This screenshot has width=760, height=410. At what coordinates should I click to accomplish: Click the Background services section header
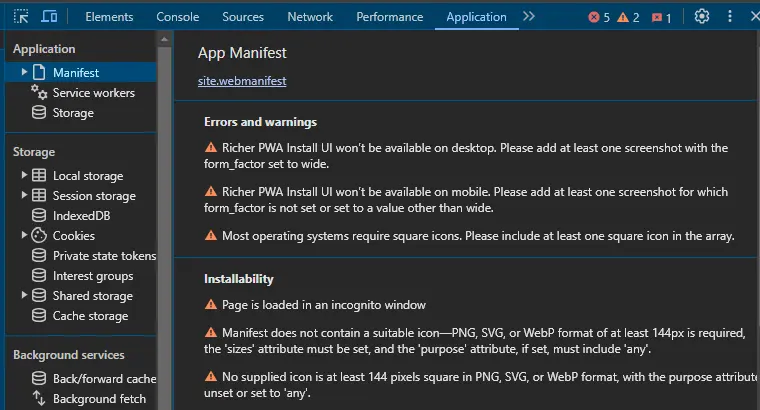[69, 355]
